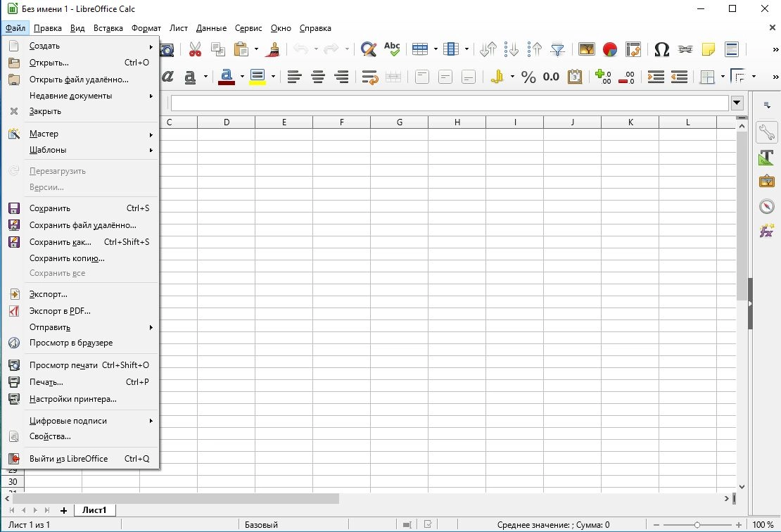Open the Правка menu

pos(47,28)
